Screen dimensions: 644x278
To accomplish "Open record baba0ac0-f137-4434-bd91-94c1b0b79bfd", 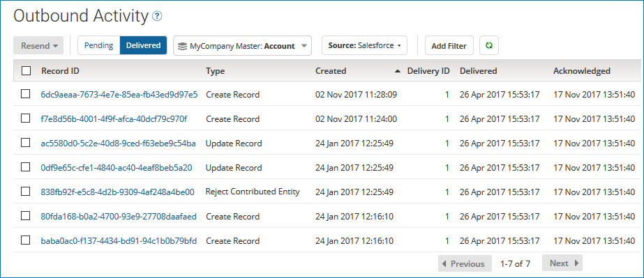I will [119, 240].
